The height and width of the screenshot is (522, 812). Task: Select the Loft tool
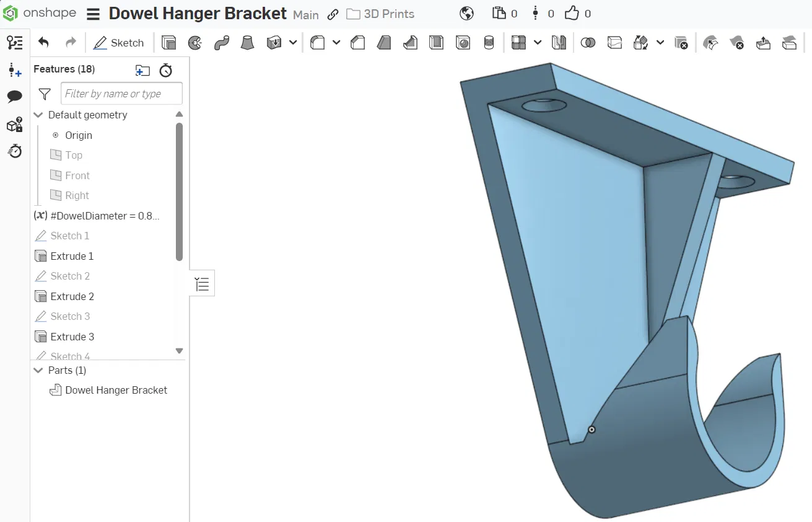(247, 43)
